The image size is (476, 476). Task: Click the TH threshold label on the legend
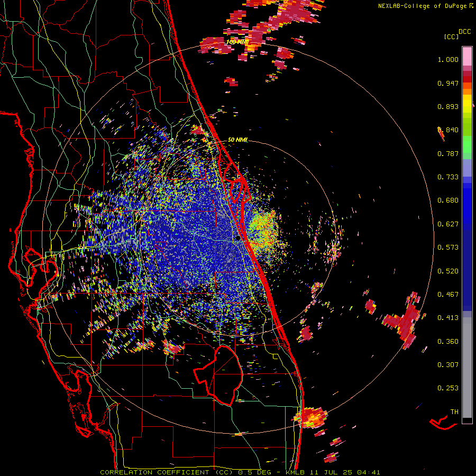coord(454,412)
